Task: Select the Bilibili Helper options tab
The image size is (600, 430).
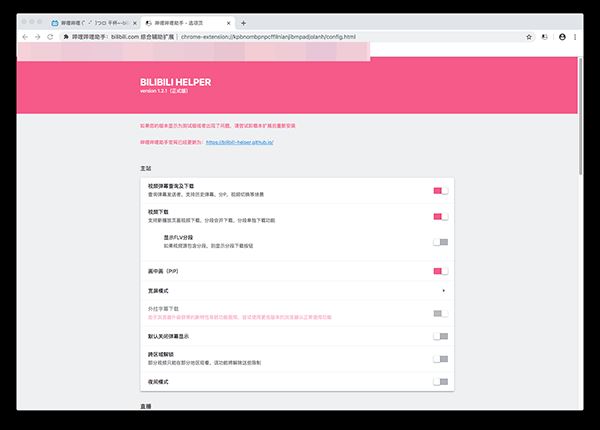Action: pos(188,23)
